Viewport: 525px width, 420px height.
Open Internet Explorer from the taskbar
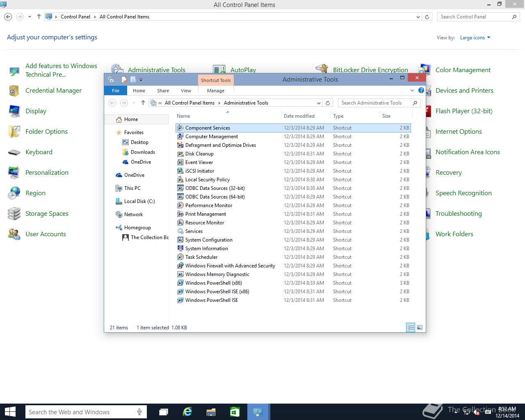click(187, 412)
